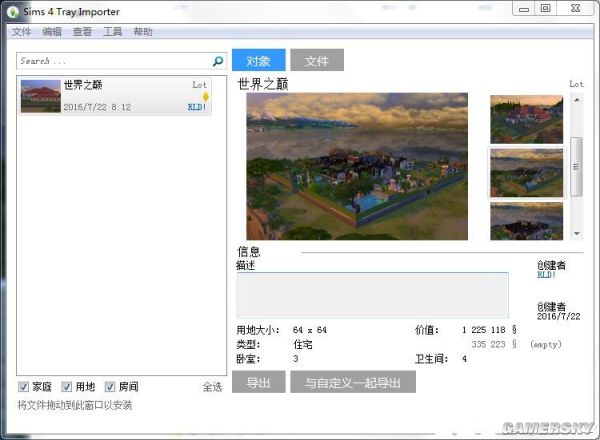Close the Tray Importer window

pyautogui.click(x=575, y=8)
